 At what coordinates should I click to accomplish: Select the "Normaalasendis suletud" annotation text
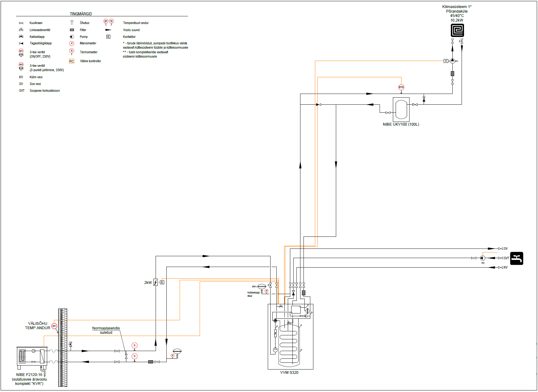pyautogui.click(x=106, y=330)
